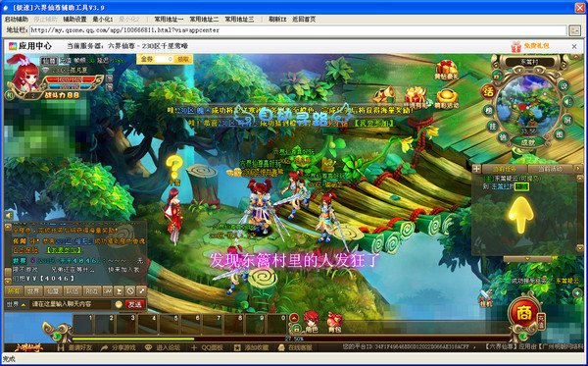Open the red gift box event icon
Screen dimensions: 588x366
pos(416,97)
